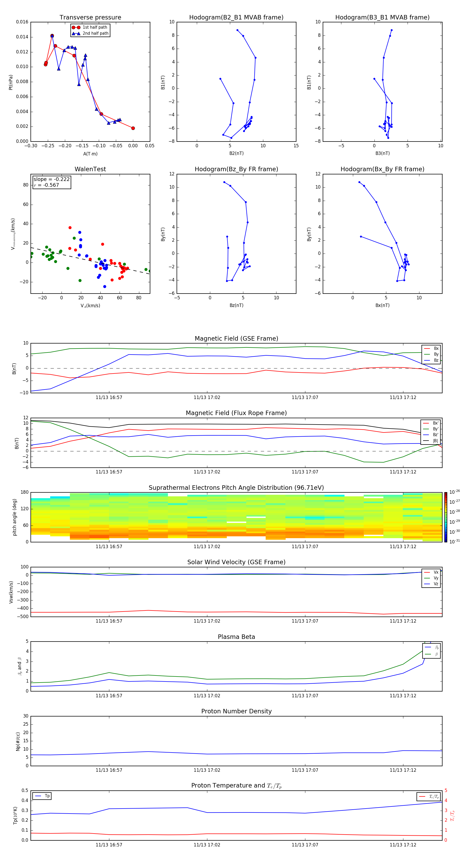Select the Vz legend entry
The height and width of the screenshot is (868, 473).
pyautogui.click(x=431, y=584)
